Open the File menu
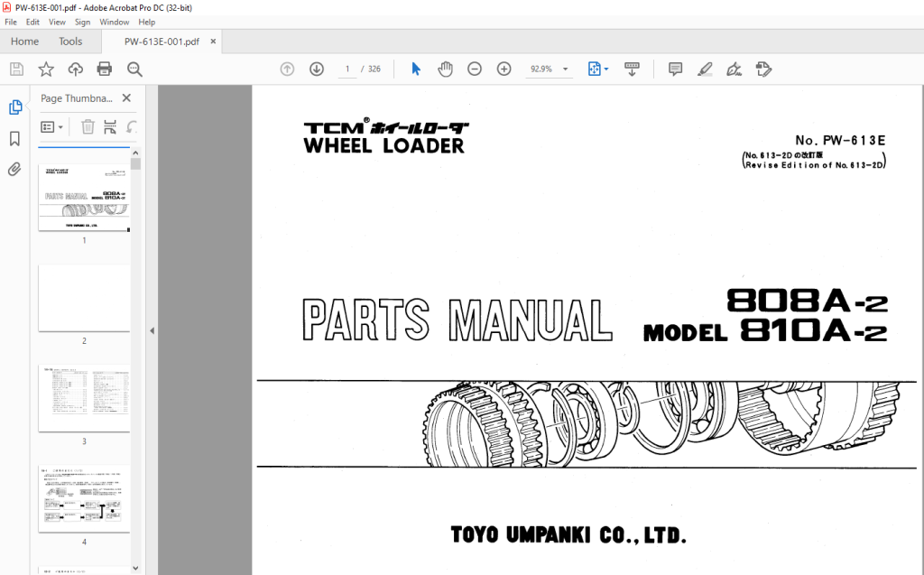This screenshot has width=924, height=575. point(11,22)
